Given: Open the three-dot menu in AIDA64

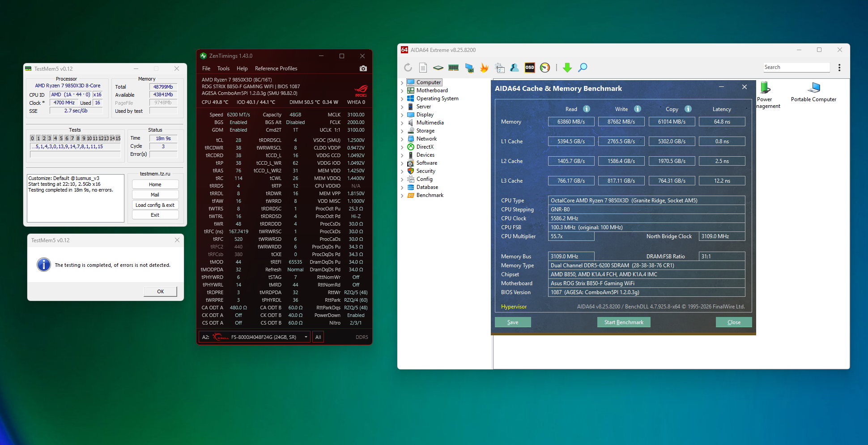Looking at the screenshot, I should tap(839, 68).
